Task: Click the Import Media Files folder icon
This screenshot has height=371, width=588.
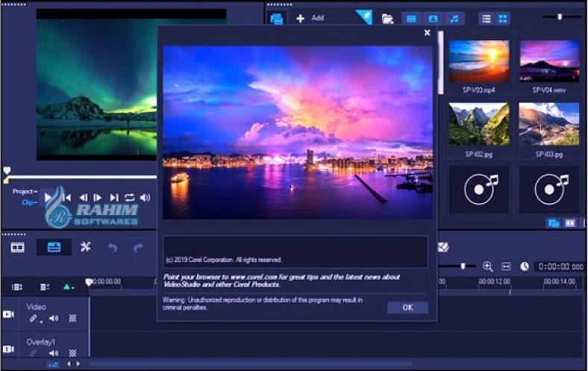Action: (387, 19)
